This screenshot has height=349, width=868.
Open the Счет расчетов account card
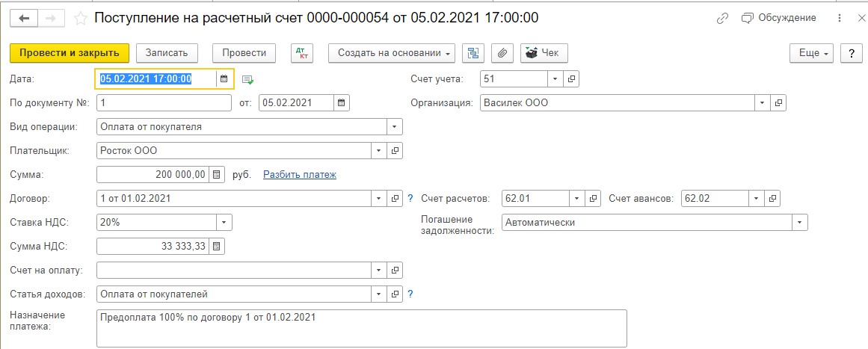click(x=594, y=198)
